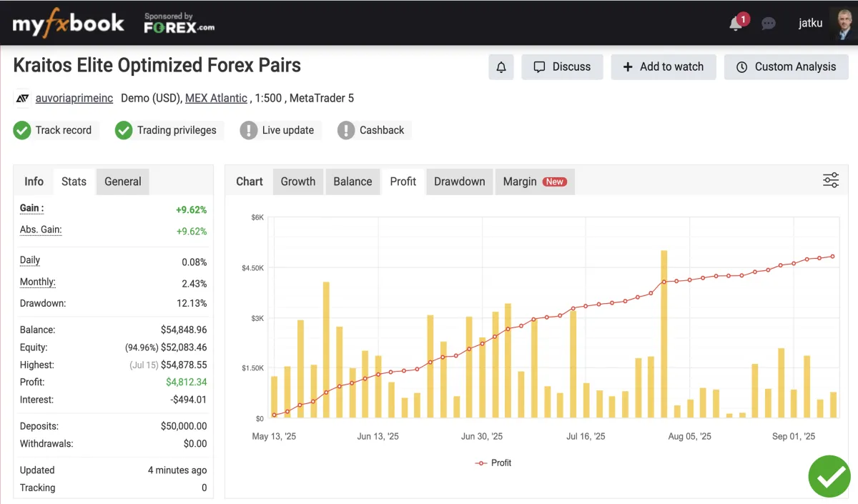Select the General tab in info panel
858x504 pixels.
point(123,182)
